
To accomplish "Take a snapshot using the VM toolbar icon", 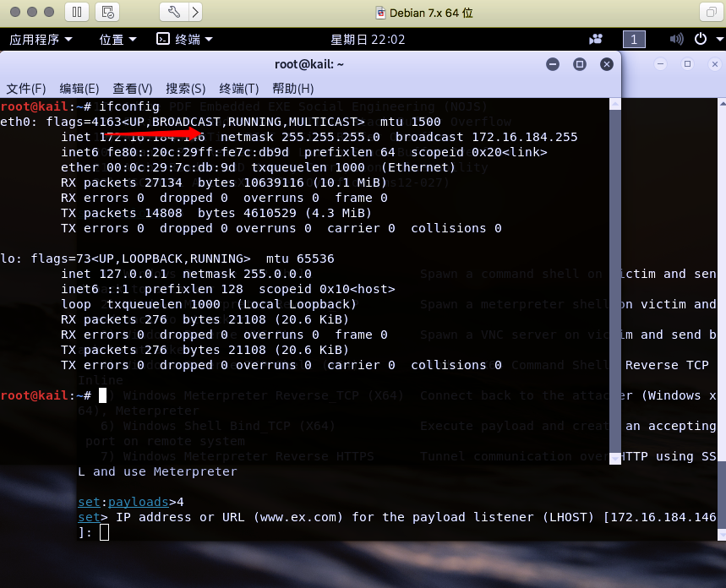I will pos(107,13).
